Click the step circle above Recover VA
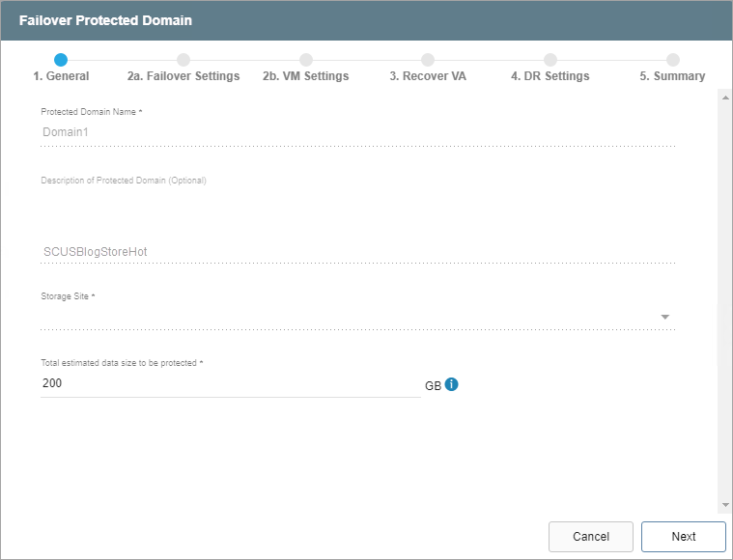The height and width of the screenshot is (560, 733). pyautogui.click(x=428, y=60)
